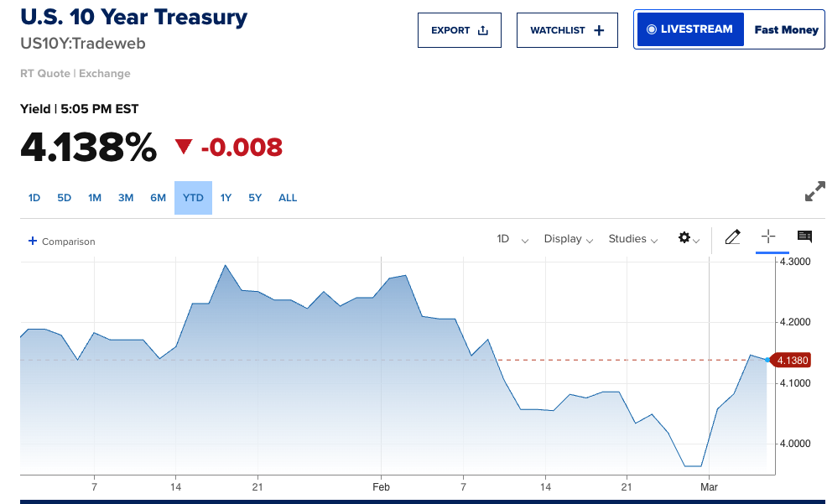Open the Livestream player
This screenshot has width=827, height=504.
690,29
